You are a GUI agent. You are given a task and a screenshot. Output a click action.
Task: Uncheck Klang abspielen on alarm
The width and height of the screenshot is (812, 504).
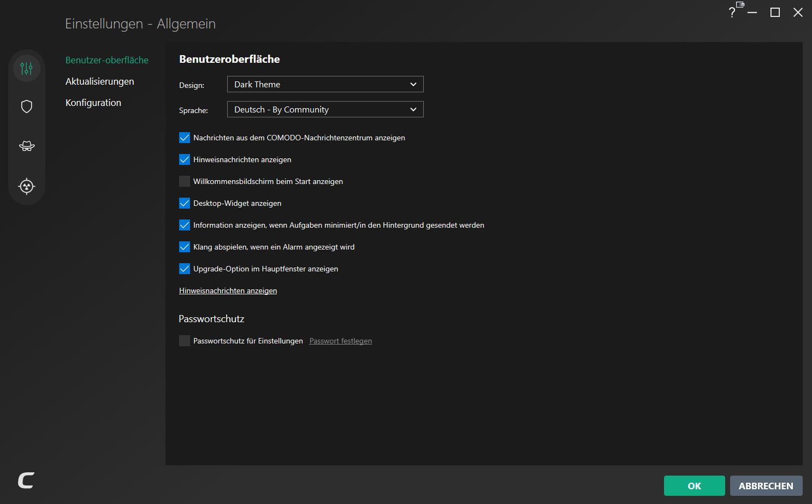coord(185,247)
